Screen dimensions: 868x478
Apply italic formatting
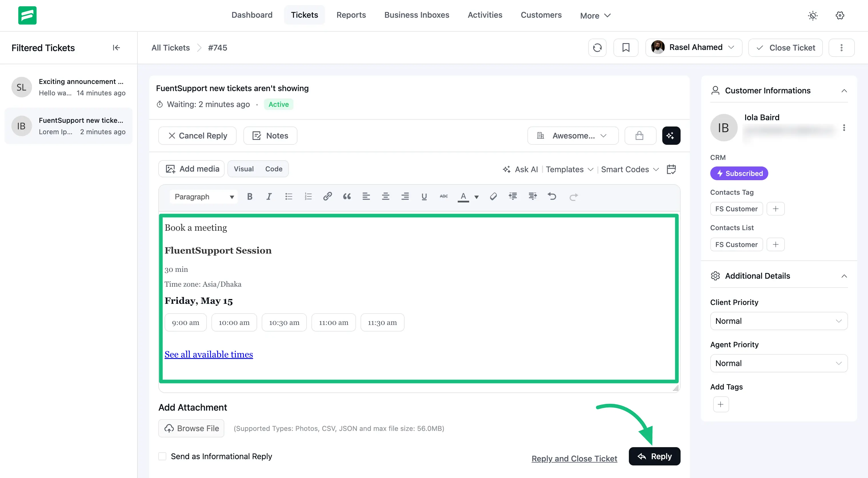[x=269, y=196]
